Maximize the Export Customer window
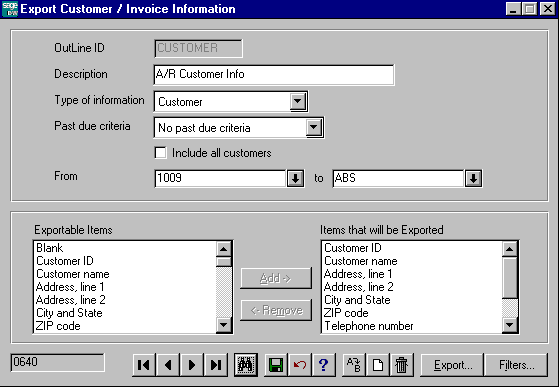The width and height of the screenshot is (559, 387). (x=529, y=9)
